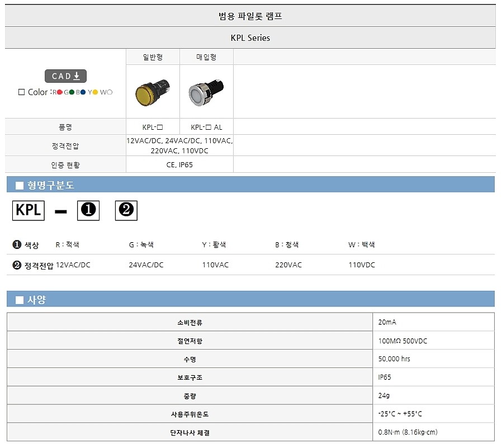Select the white W color swatch
Image resolution: width=502 pixels, height=448 pixels.
(110, 92)
